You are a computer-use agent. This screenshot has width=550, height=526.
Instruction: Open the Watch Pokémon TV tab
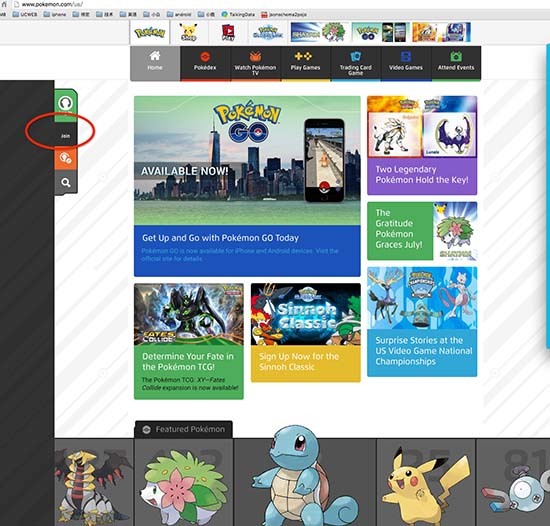(255, 63)
